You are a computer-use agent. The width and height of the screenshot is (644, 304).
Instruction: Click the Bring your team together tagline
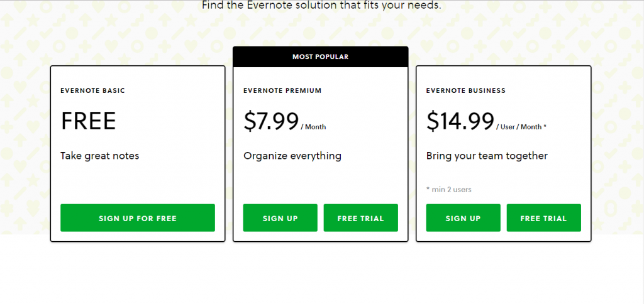pyautogui.click(x=487, y=156)
